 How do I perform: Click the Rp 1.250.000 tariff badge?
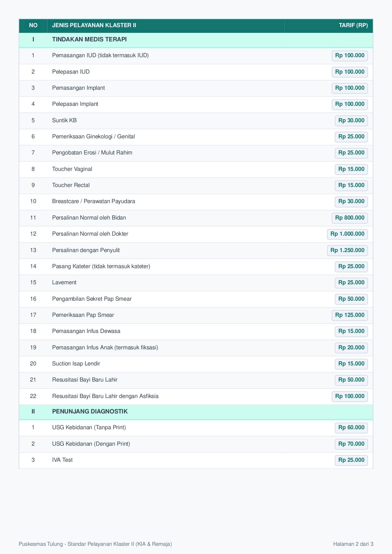347,250
